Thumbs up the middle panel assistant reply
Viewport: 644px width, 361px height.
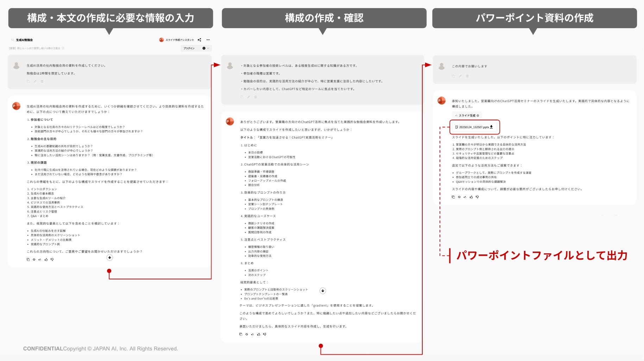259,334
